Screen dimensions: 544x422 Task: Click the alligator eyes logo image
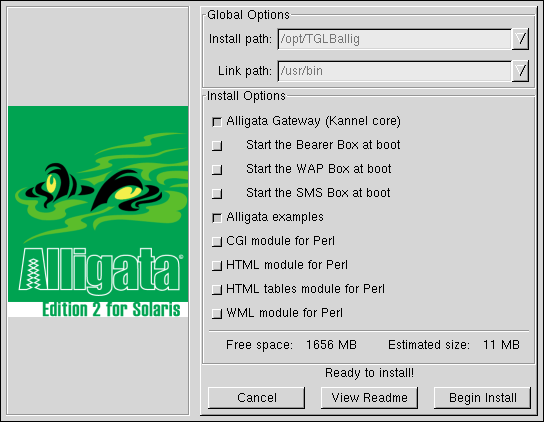(98, 187)
